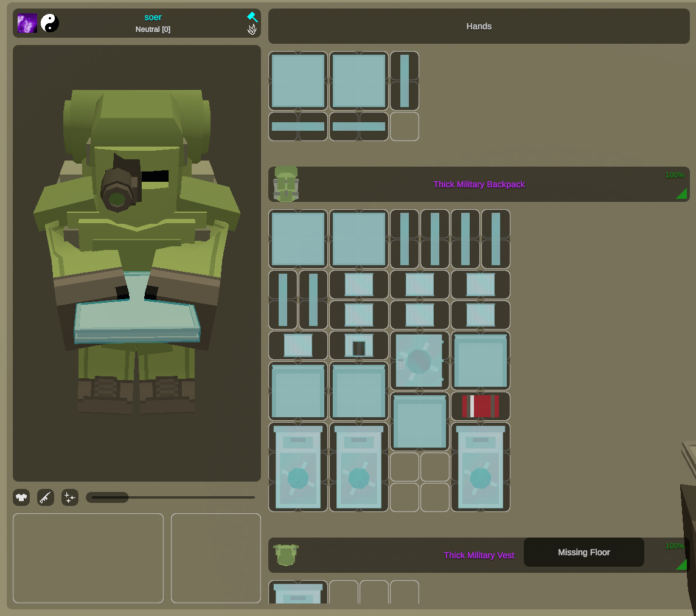The image size is (696, 616).
Task: Select second large glass square in backpack
Action: tap(359, 239)
